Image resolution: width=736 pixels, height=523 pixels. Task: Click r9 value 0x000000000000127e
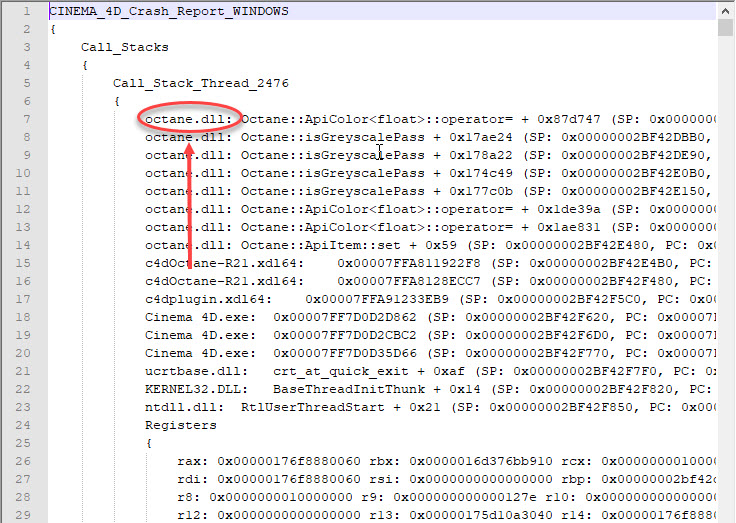(465, 497)
